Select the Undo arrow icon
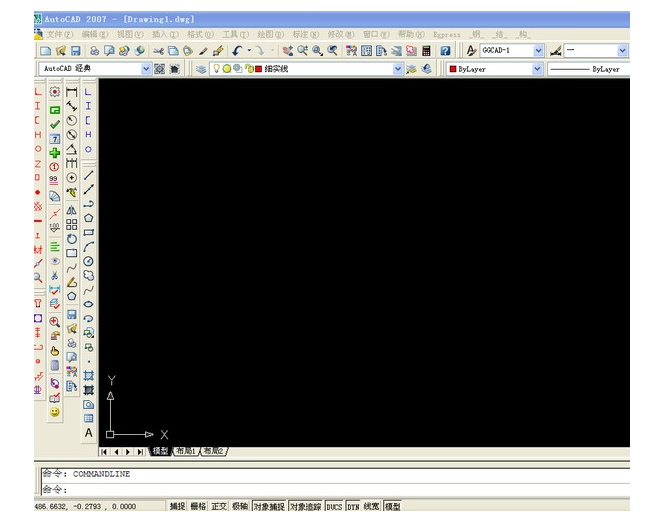Screen dimensions: 656x516 [237, 51]
